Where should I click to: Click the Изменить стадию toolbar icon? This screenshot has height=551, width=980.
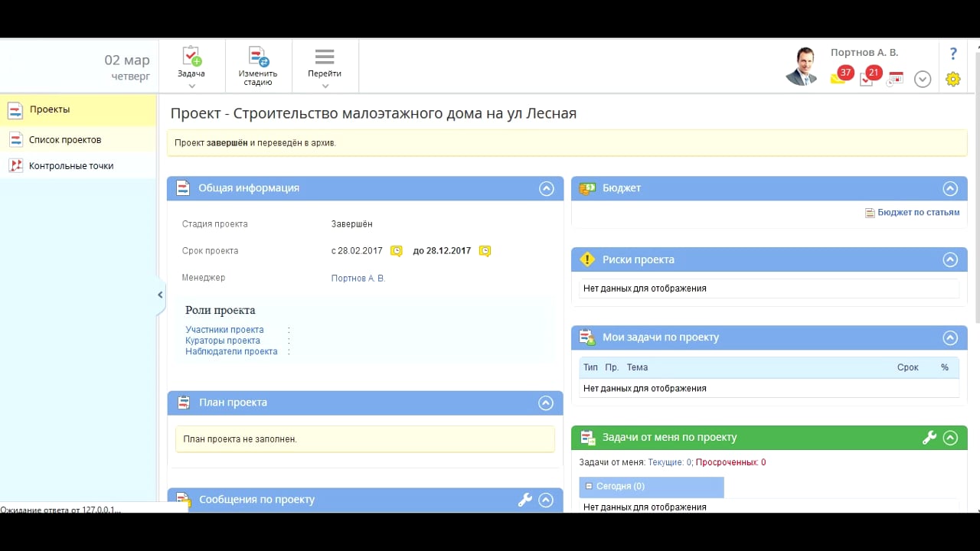click(259, 57)
